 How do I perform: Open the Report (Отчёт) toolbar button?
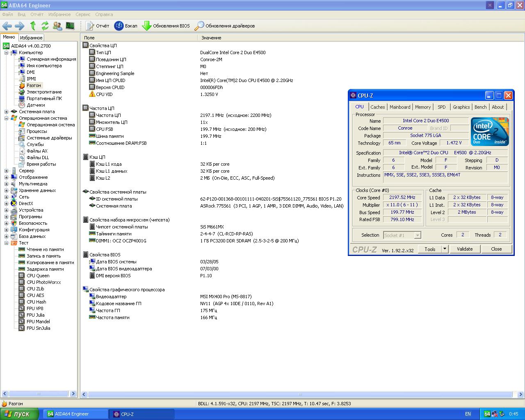(98, 26)
